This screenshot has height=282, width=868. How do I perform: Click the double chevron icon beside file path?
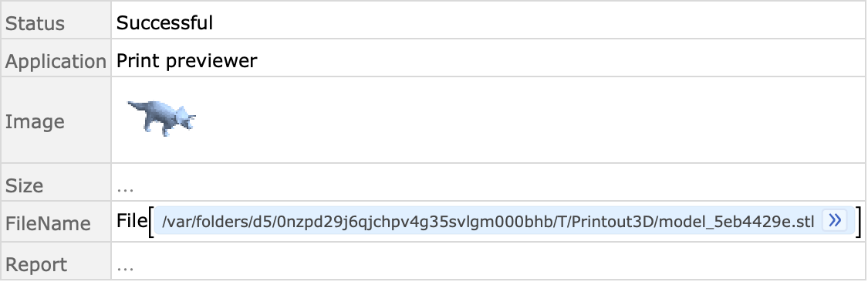point(835,220)
